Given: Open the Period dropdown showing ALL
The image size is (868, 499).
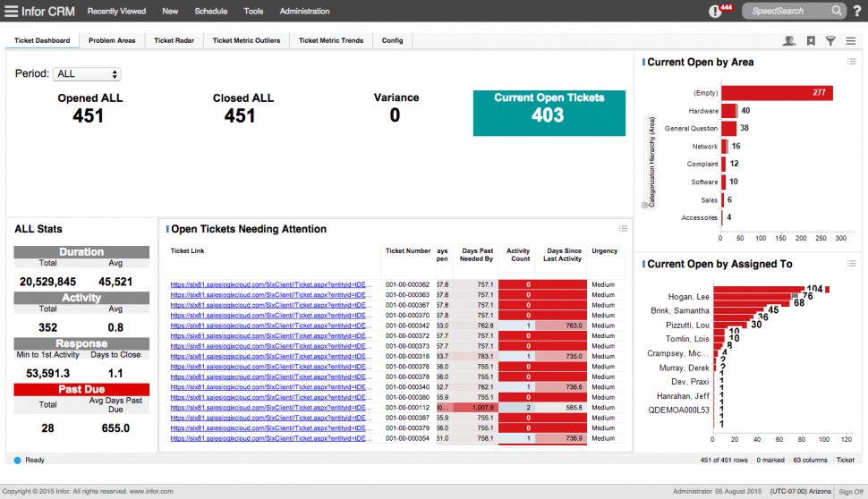Looking at the screenshot, I should pos(87,73).
